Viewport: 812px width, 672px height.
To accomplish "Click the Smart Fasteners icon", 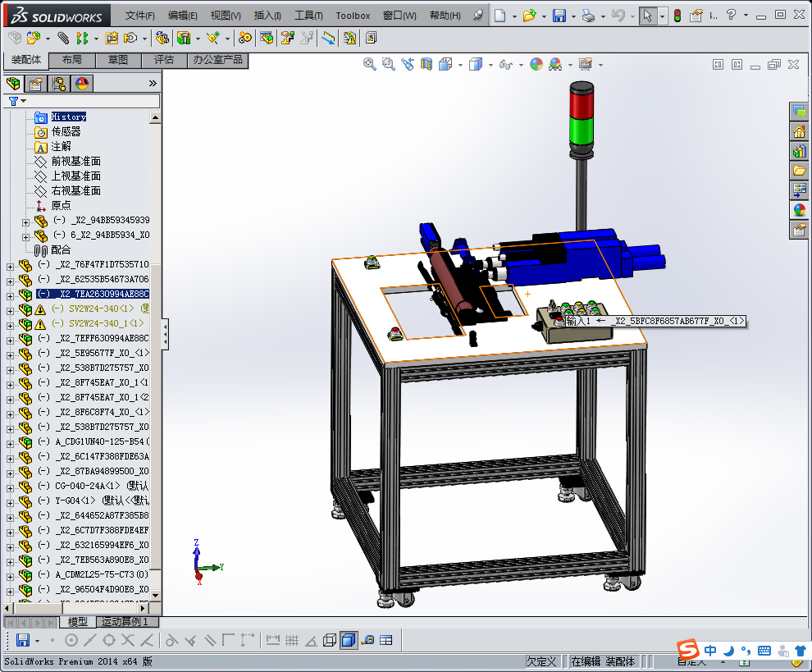I will (x=112, y=38).
